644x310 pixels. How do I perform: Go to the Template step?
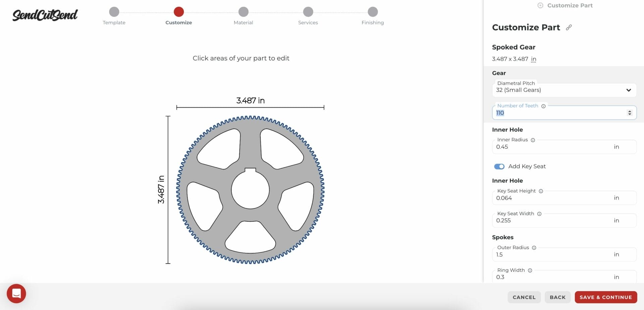pos(114,12)
